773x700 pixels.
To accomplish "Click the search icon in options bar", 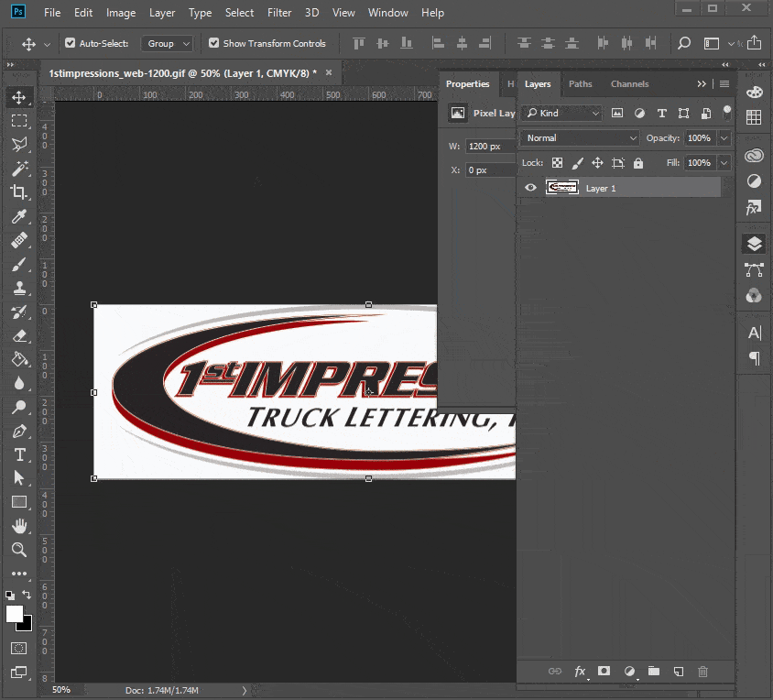I will (x=684, y=43).
